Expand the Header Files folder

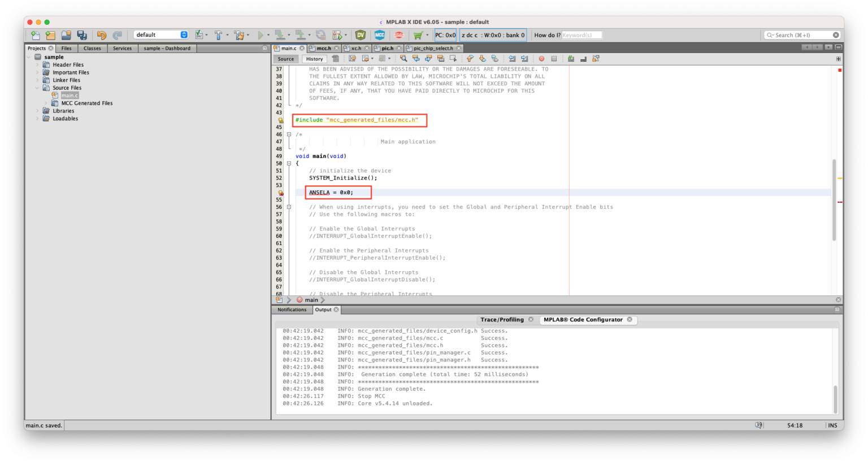[38, 65]
